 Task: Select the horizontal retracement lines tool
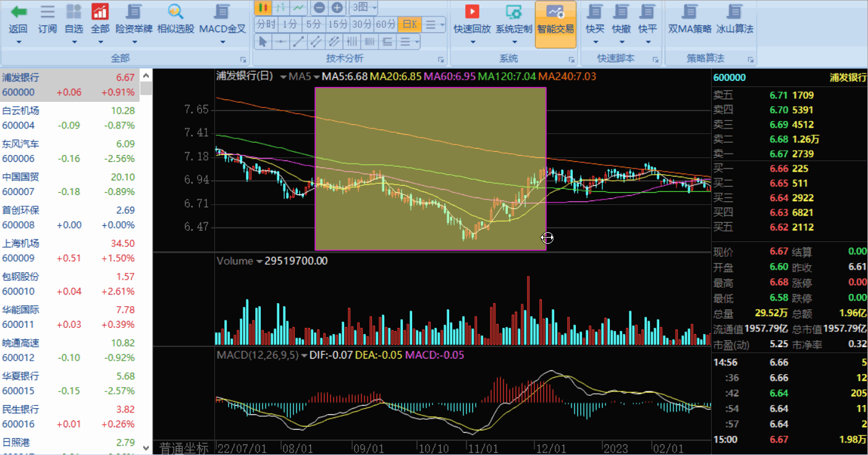point(387,41)
